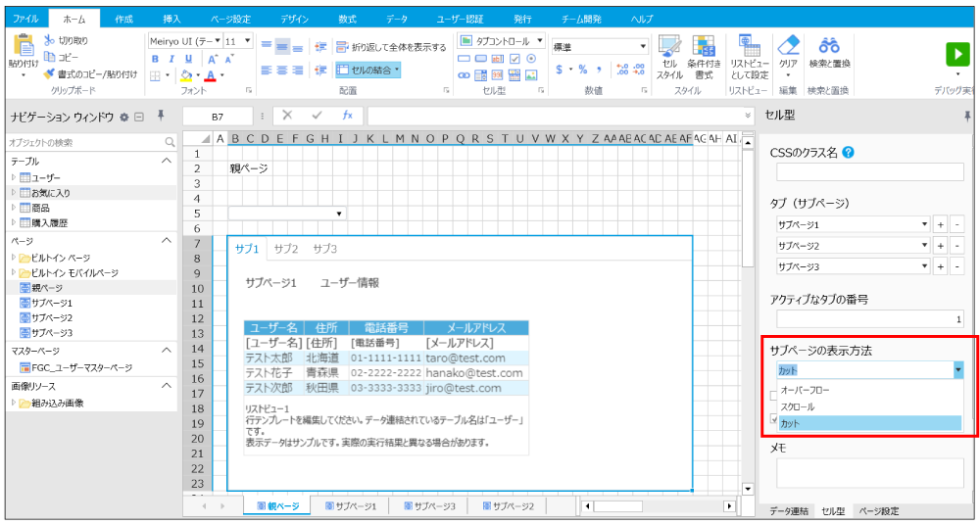Toggle bold formatting in ribbon
This screenshot has height=525, width=980.
pyautogui.click(x=155, y=59)
